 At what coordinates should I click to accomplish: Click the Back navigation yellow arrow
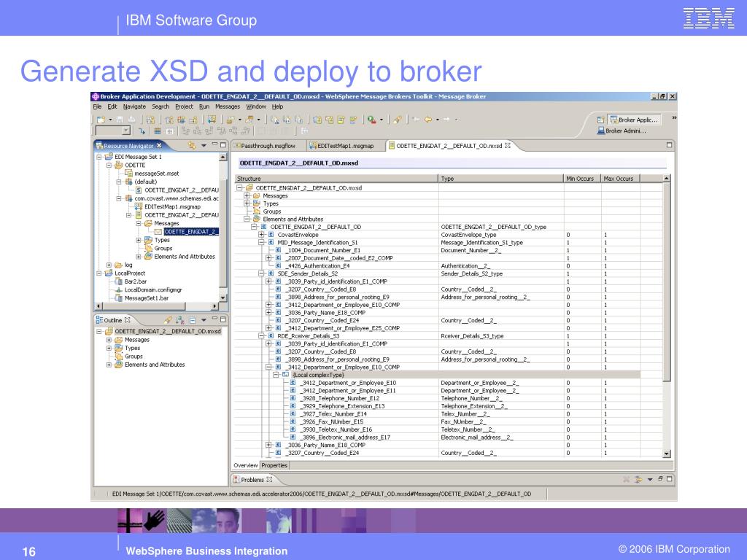[x=427, y=120]
